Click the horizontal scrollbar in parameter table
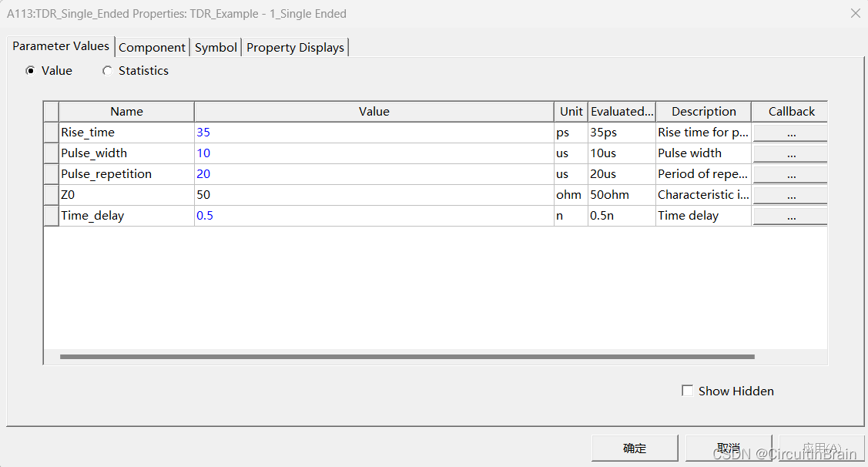This screenshot has width=868, height=467. click(x=407, y=357)
